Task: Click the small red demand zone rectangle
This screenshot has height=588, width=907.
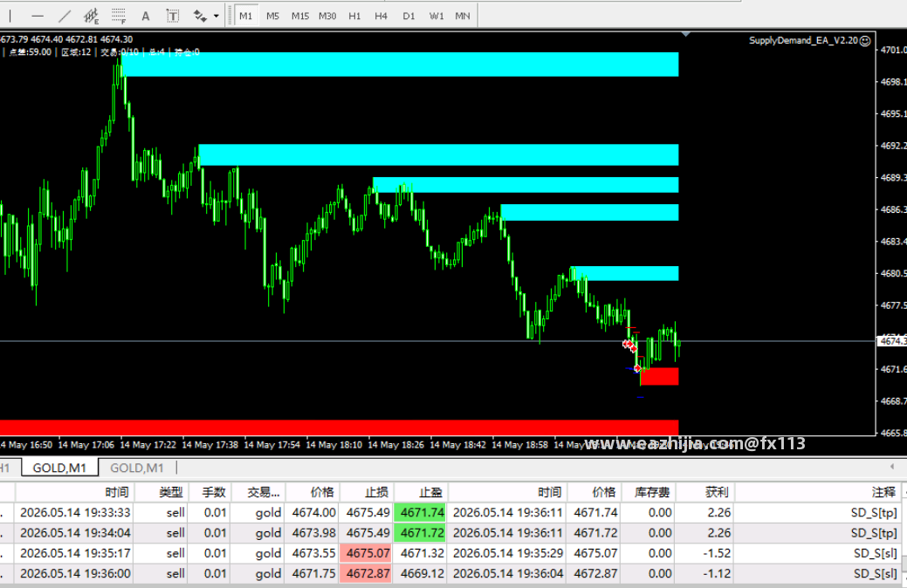Action: [x=659, y=376]
